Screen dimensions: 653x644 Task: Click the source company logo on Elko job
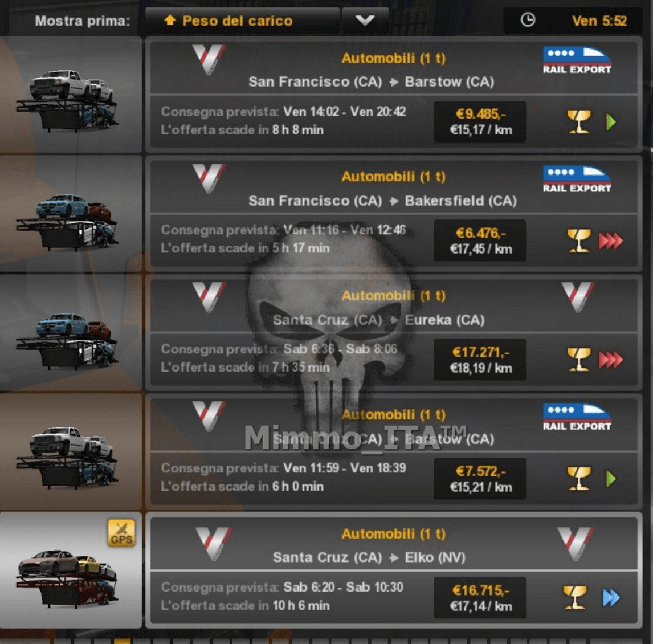point(214,543)
